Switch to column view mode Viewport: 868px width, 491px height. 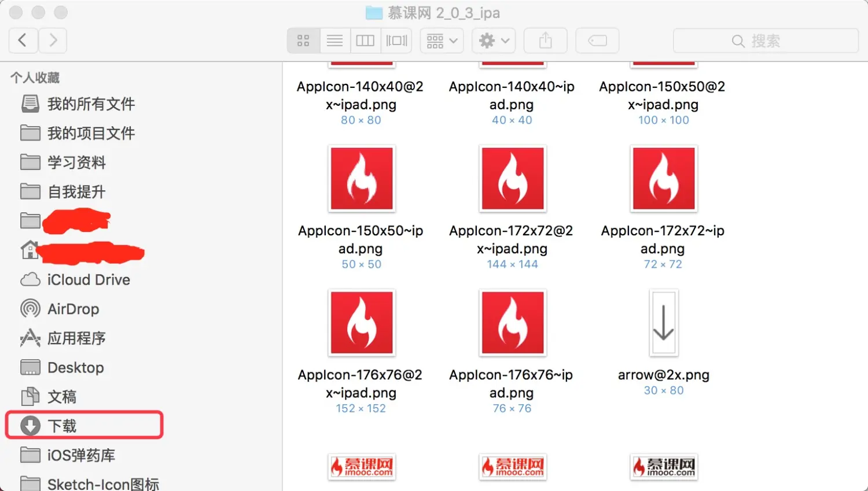pyautogui.click(x=365, y=40)
